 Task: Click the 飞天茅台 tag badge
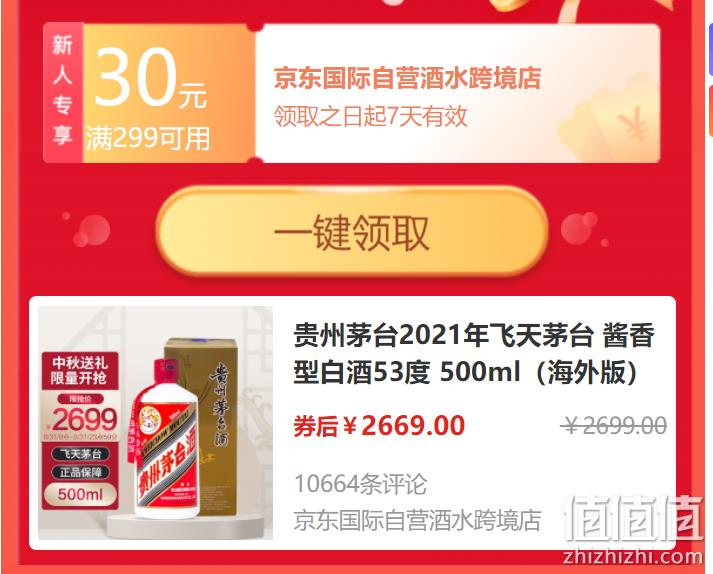tap(80, 454)
